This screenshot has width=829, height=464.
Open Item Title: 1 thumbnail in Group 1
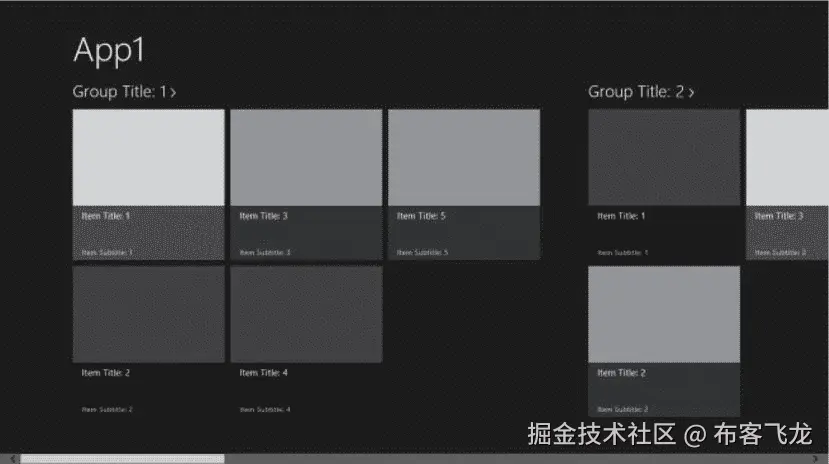pyautogui.click(x=149, y=157)
